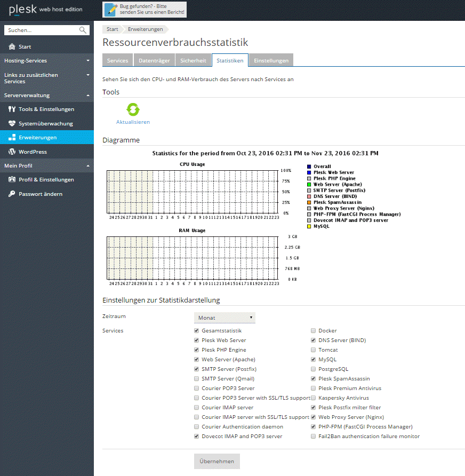Screen dimensions: 465x476
Task: Open the Zeitraum Monat dropdown
Action: click(x=225, y=318)
